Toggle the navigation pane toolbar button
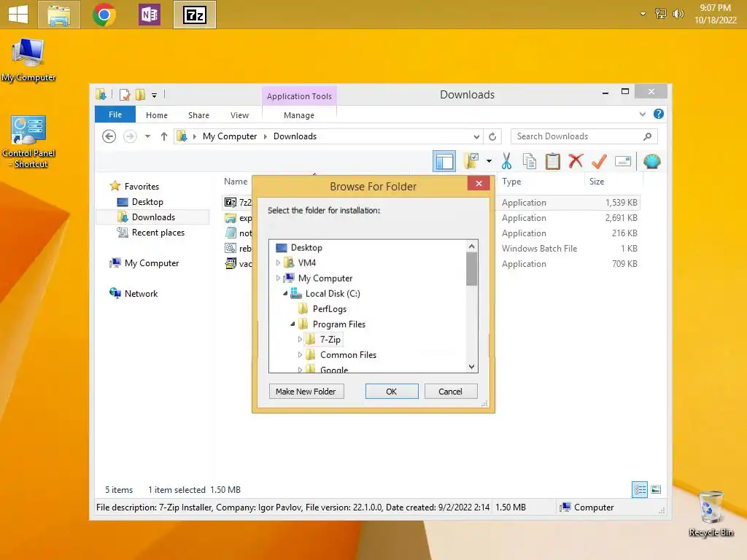Screen dimensions: 747x560 [444, 161]
